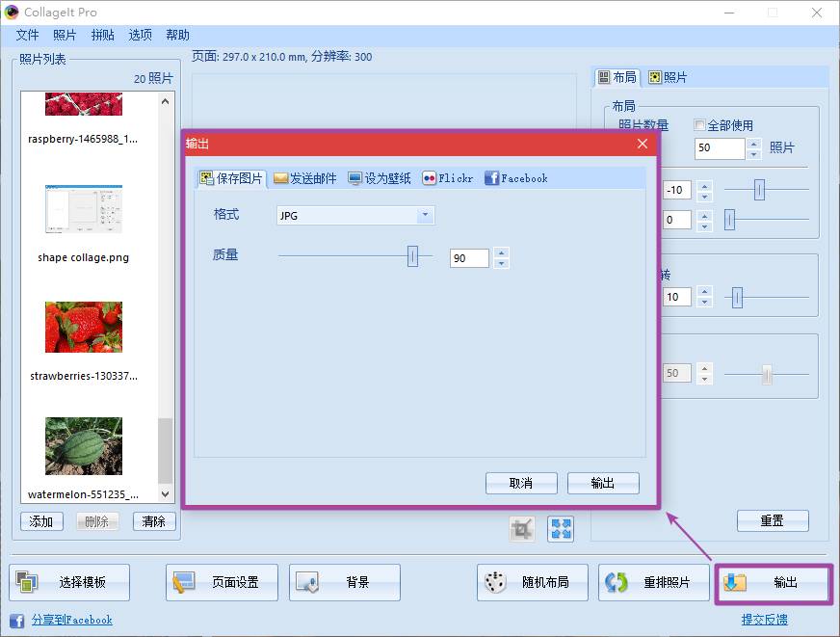Viewport: 840px width, 637px height.
Task: Switch to the Facebook export tab
Action: (x=516, y=178)
